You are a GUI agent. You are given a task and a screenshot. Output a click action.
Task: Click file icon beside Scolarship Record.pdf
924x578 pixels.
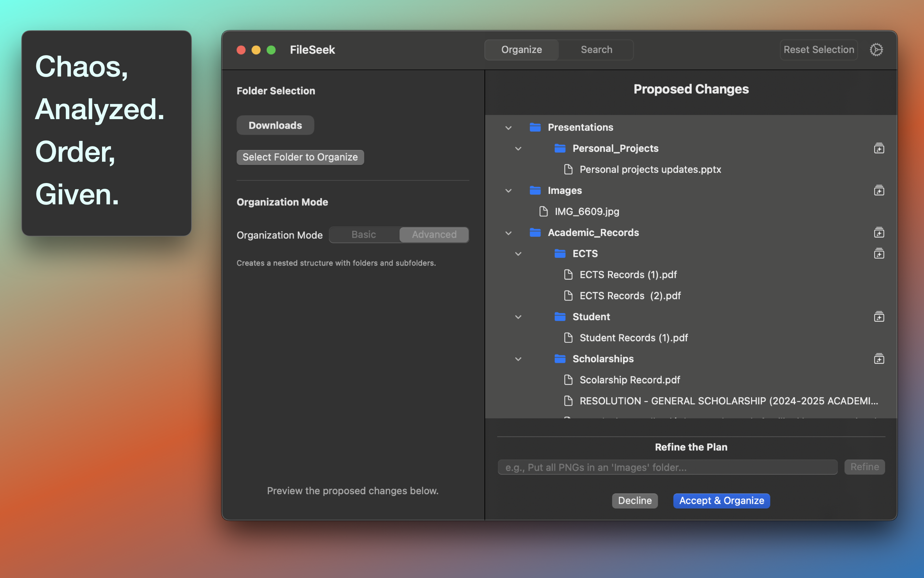click(568, 380)
